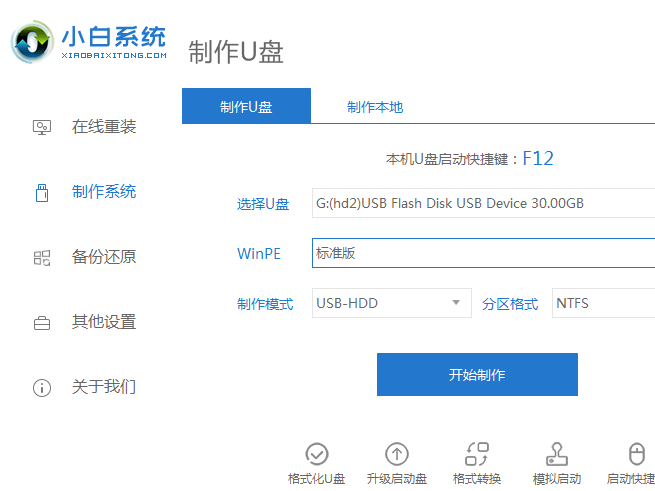Screen dimensions: 655x491
Task: Click the XIAOBAIXITONG.COM text under the logo
Action: tap(114, 55)
